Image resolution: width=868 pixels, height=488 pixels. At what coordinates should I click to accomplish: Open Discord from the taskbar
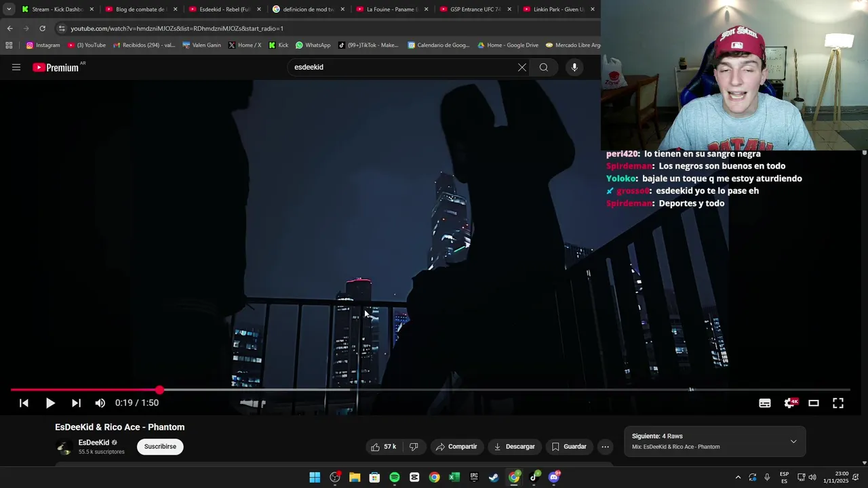[x=554, y=477]
